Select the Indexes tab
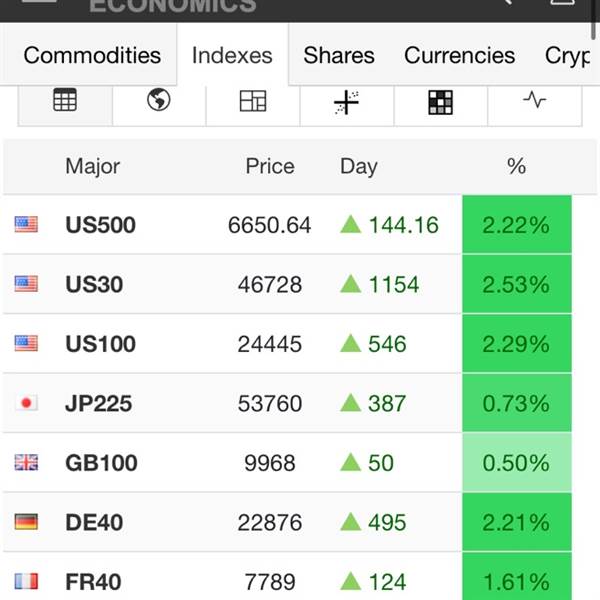 (232, 56)
